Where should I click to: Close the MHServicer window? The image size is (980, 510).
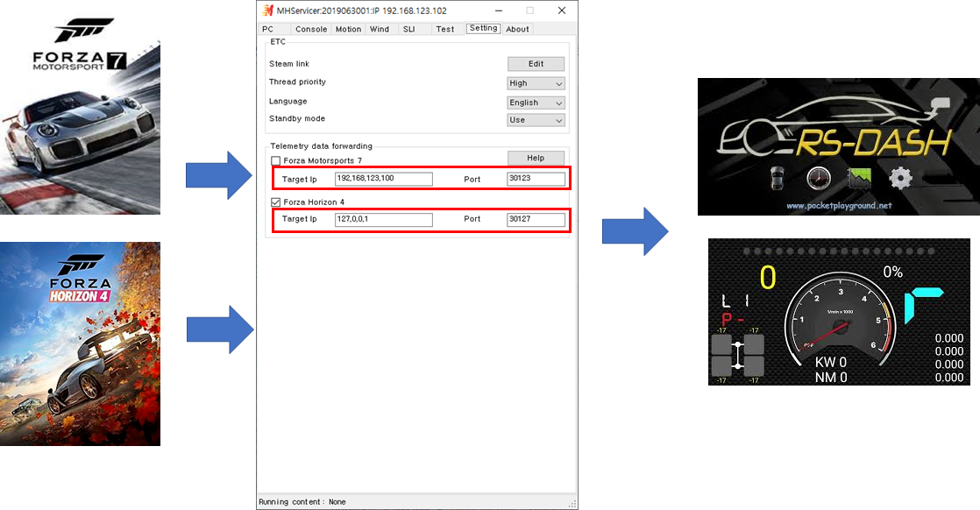(x=562, y=11)
